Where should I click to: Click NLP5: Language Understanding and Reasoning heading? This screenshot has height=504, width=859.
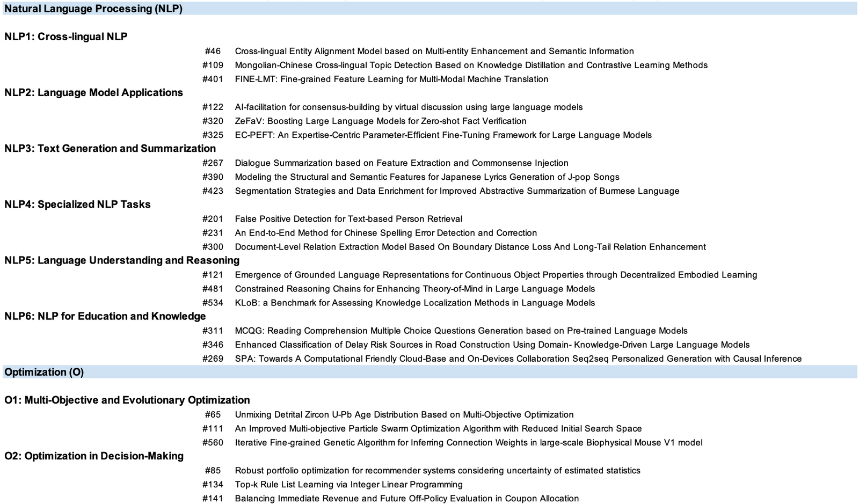[122, 260]
